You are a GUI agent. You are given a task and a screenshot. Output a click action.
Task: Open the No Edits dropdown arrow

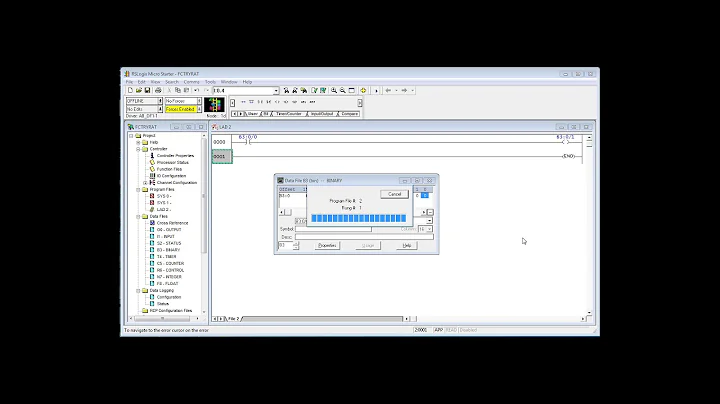(x=160, y=109)
